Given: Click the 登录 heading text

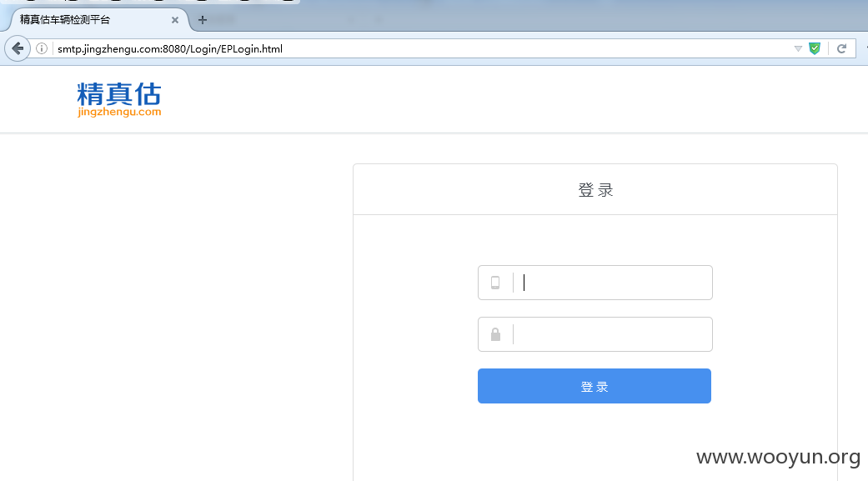Looking at the screenshot, I should [595, 190].
